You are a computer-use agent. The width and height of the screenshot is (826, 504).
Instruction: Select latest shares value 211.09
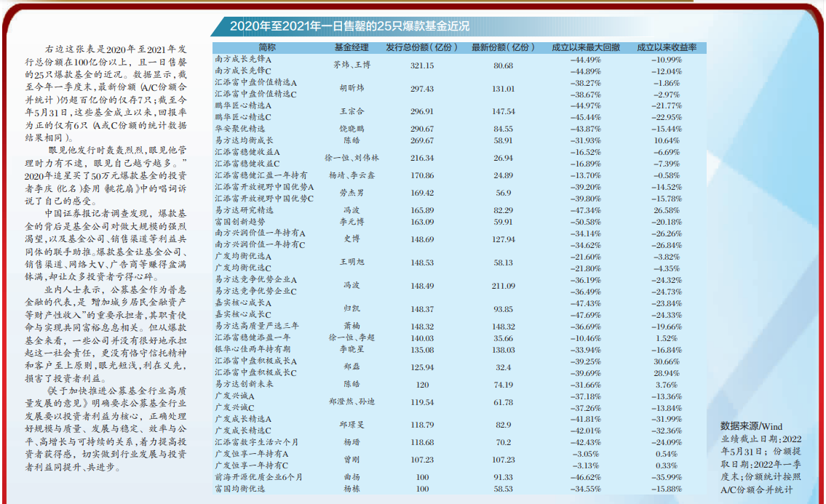pos(503,286)
